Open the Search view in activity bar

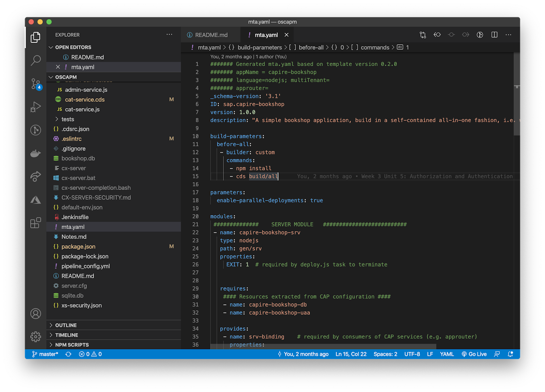click(x=36, y=60)
